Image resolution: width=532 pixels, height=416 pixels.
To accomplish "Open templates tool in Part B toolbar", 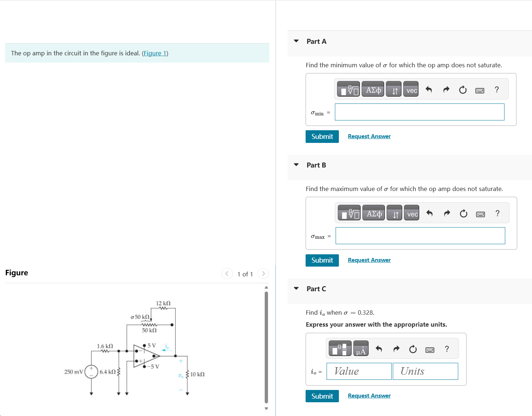I will click(349, 213).
